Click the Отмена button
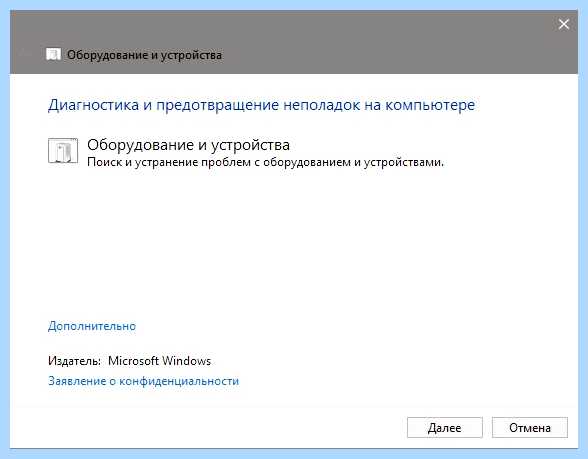Screen dimensions: 588x459 click(530, 428)
